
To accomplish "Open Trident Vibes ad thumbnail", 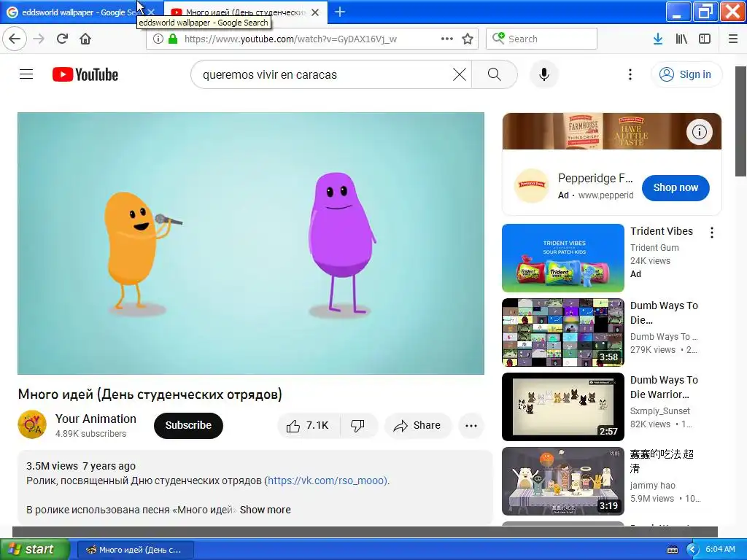I will (562, 257).
